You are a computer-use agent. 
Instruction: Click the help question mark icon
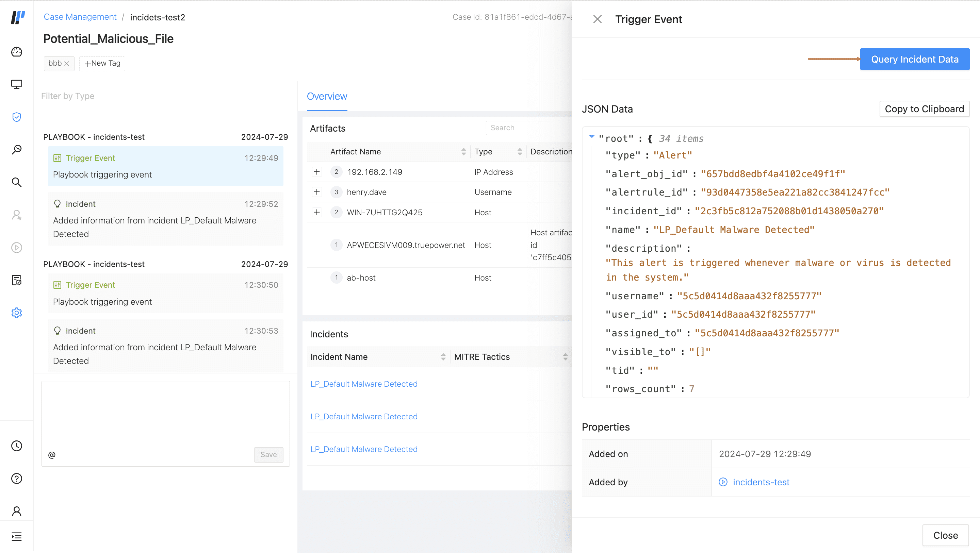(16, 479)
